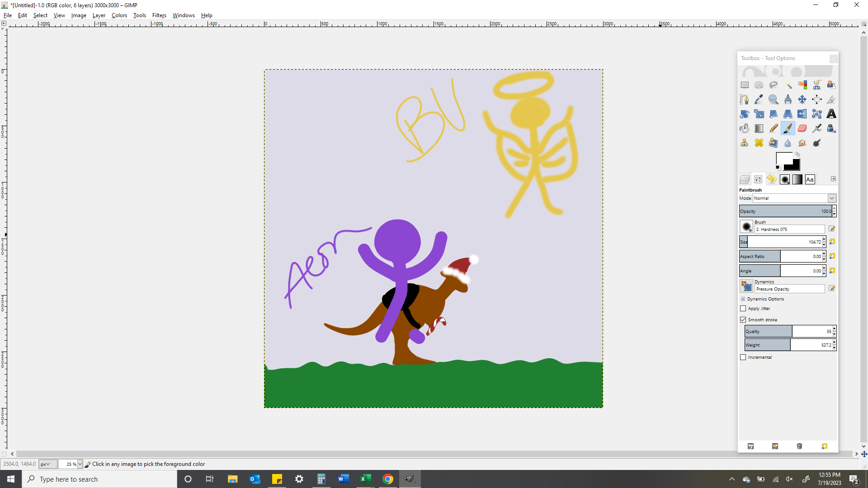868x488 pixels.
Task: Select the Heal bandage tool
Action: coord(759,143)
